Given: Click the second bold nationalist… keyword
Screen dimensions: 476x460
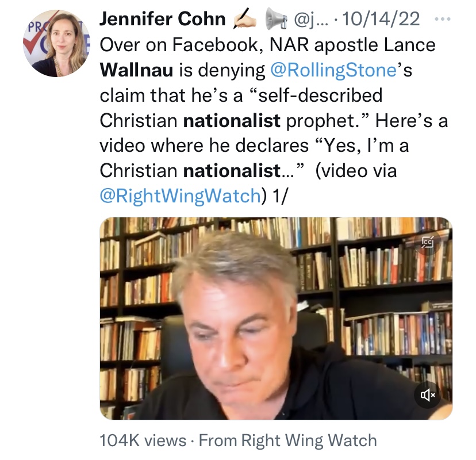Looking at the screenshot, I should 239,170.
